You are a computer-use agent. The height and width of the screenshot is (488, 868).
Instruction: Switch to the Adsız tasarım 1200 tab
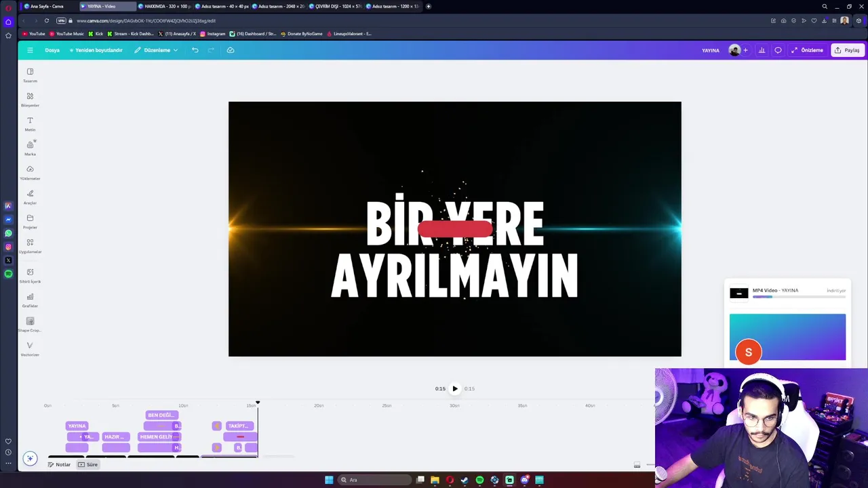click(393, 6)
